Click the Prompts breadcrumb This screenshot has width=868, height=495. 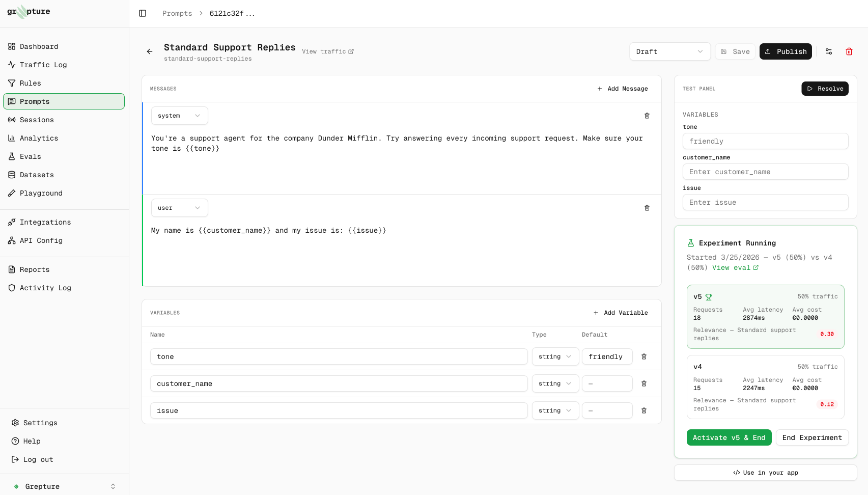click(x=177, y=13)
